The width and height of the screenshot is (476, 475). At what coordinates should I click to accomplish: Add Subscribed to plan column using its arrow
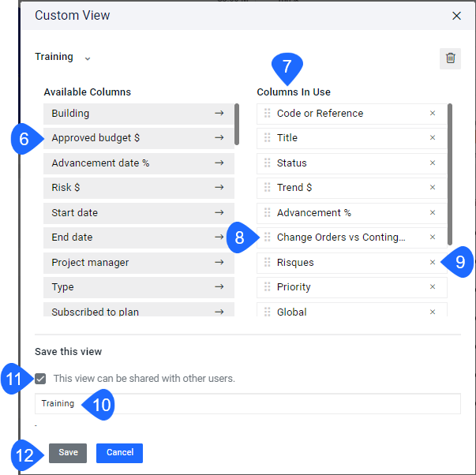click(219, 312)
